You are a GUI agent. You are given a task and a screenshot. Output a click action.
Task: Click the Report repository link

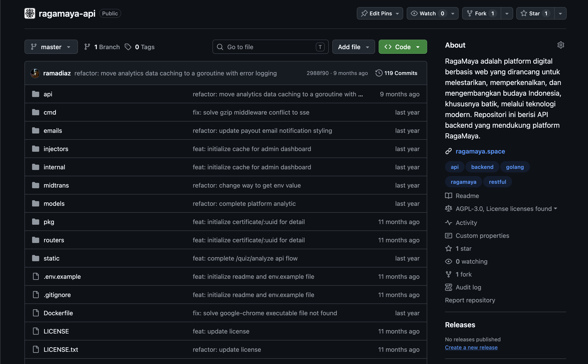point(470,300)
